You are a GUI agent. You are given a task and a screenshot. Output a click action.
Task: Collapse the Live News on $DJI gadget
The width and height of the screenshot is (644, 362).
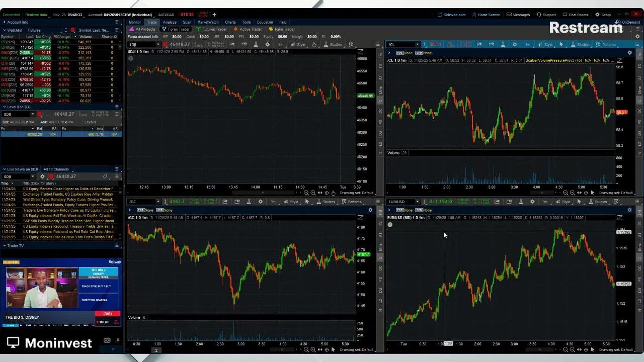(4, 169)
